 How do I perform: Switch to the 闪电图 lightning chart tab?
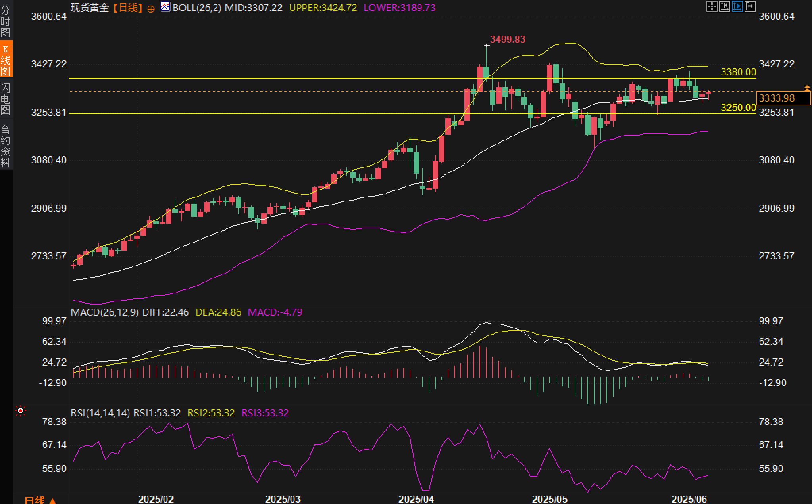[x=6, y=99]
